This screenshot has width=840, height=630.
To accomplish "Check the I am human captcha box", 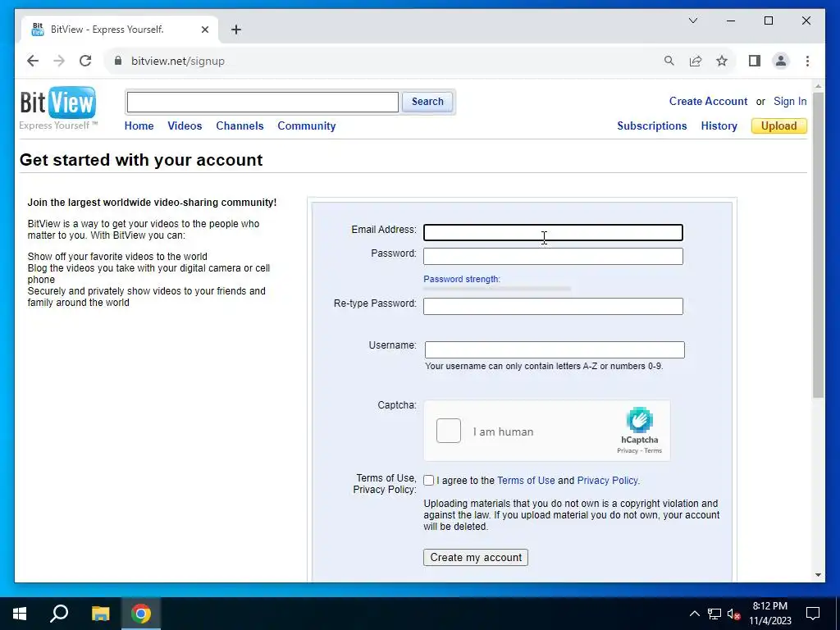I will pos(449,431).
